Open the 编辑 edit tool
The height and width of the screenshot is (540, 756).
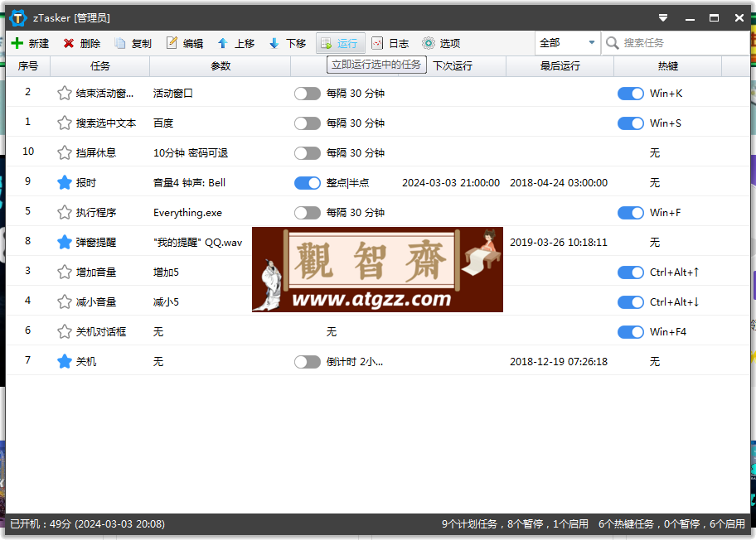click(185, 43)
